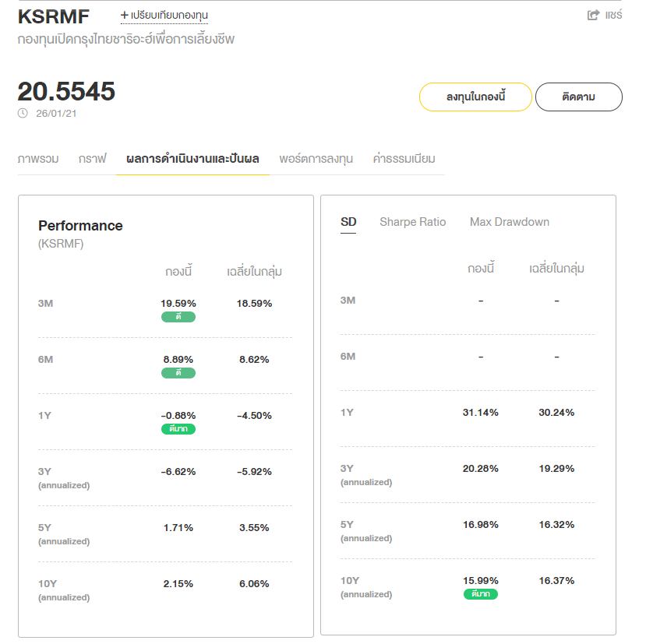
Task: Switch to Sharpe Ratio view
Action: (412, 222)
